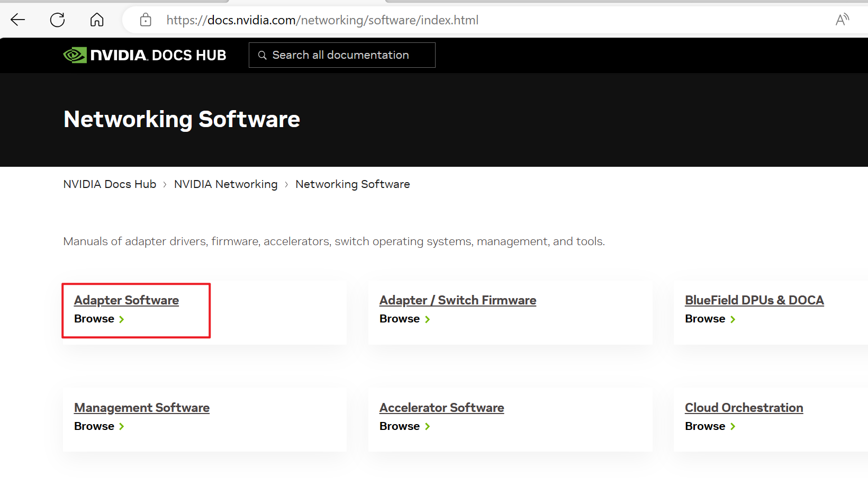
Task: Click the NVIDIA Docs Hub logo
Action: point(144,55)
